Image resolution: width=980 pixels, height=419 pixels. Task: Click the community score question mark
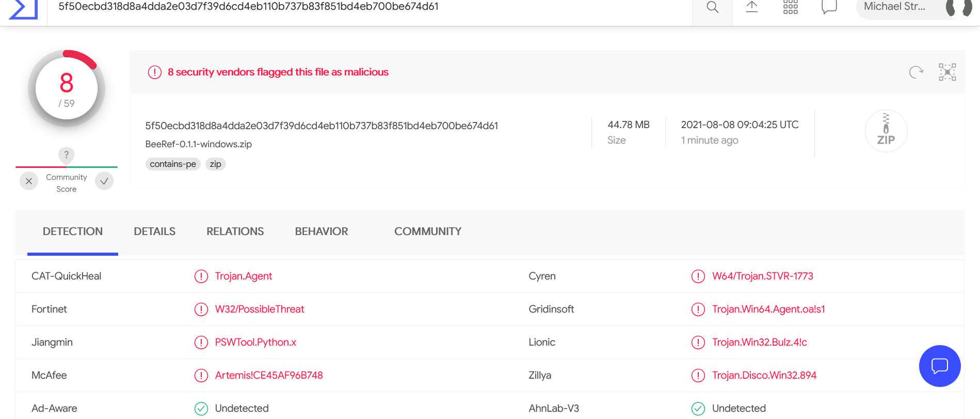66,155
